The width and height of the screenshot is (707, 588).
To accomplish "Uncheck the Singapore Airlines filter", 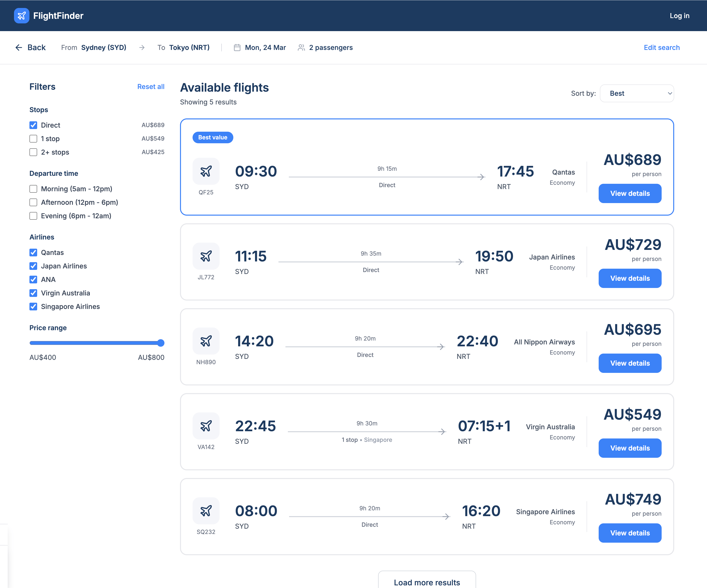I will (33, 307).
